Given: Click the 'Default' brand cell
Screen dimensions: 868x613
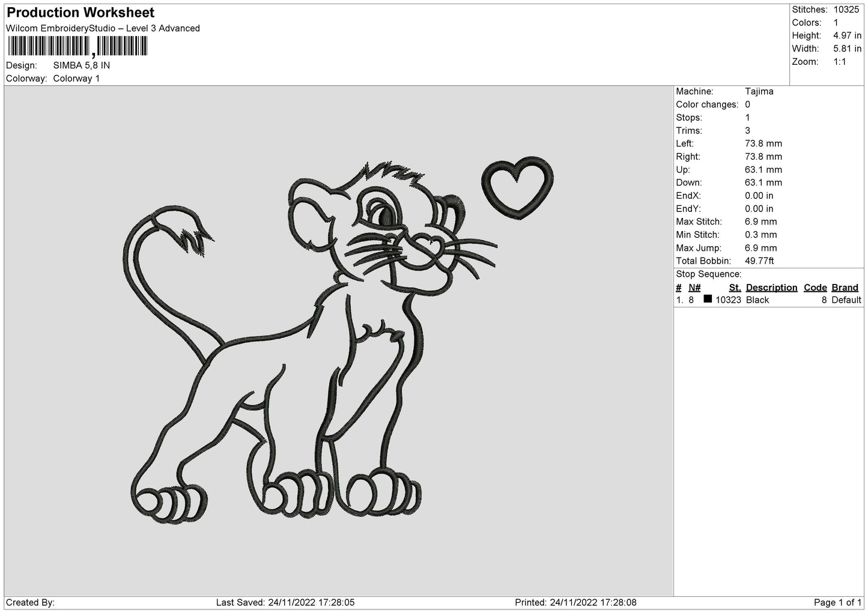Looking at the screenshot, I should 846,300.
